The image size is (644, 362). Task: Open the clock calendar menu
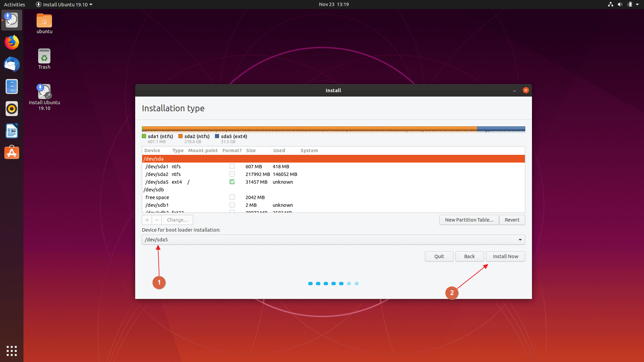point(333,4)
